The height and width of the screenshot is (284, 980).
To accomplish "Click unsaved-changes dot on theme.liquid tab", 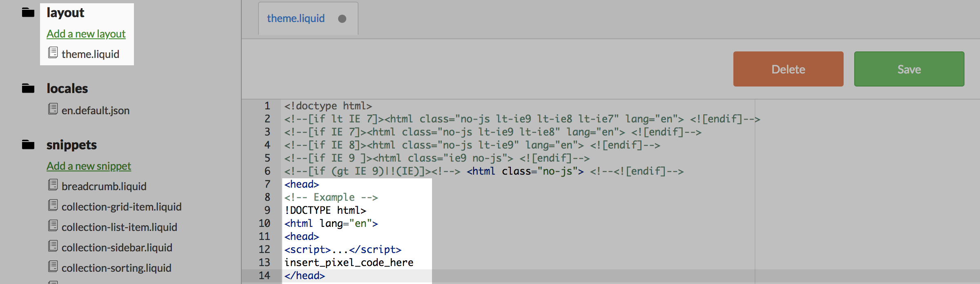I will (x=342, y=19).
